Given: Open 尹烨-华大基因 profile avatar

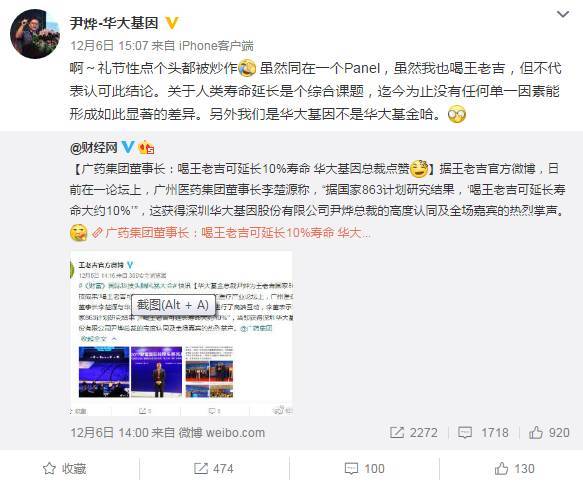Looking at the screenshot, I should pos(35,34).
